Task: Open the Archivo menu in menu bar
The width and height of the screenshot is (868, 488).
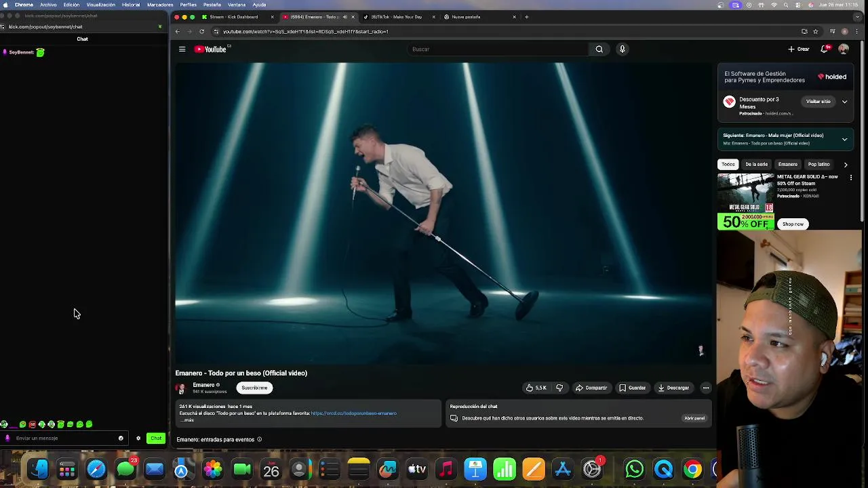Action: pos(48,5)
